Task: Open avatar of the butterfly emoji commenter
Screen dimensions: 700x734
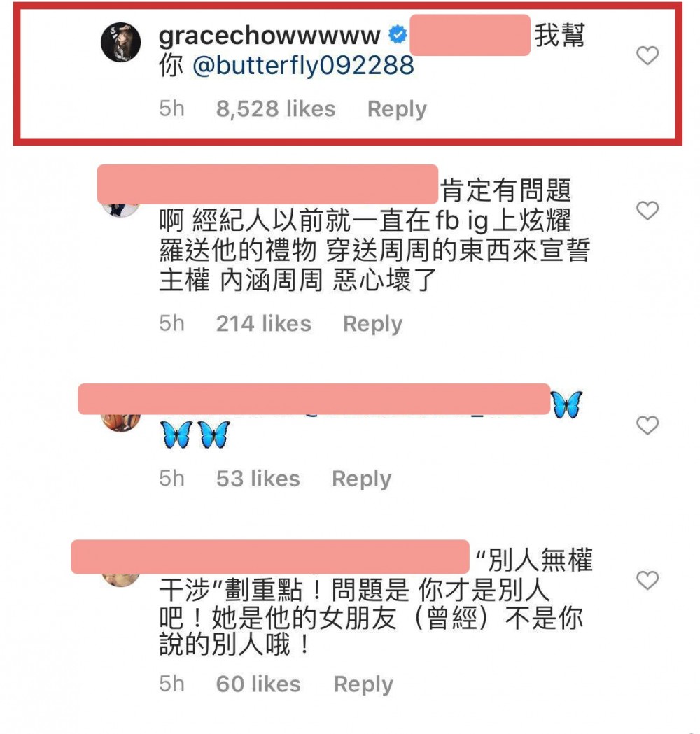Action: [x=121, y=422]
